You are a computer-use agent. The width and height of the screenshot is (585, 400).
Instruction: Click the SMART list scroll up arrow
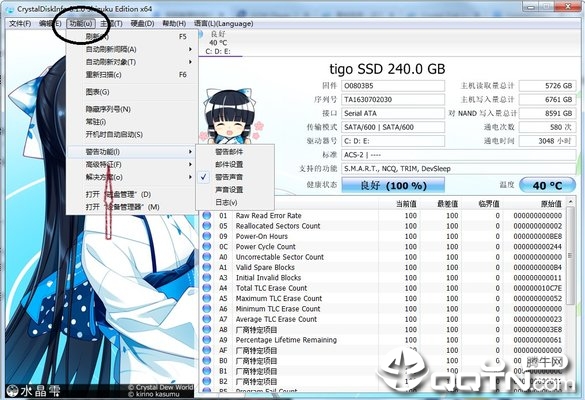570,202
